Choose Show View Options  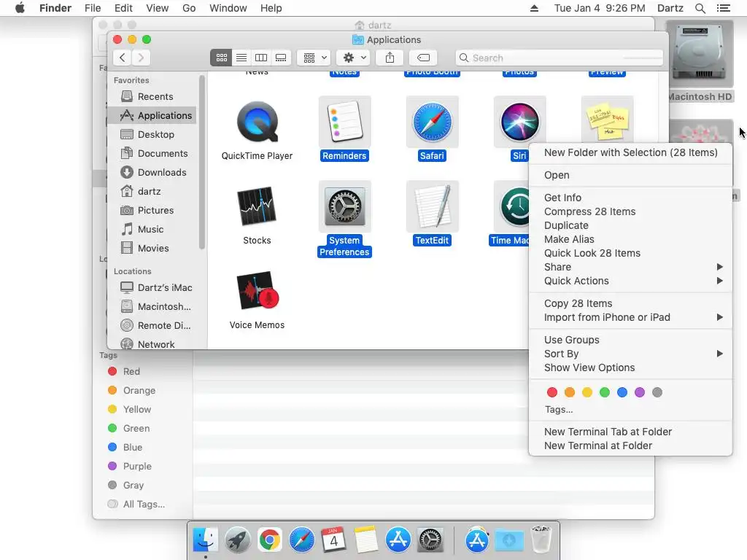[631, 367]
